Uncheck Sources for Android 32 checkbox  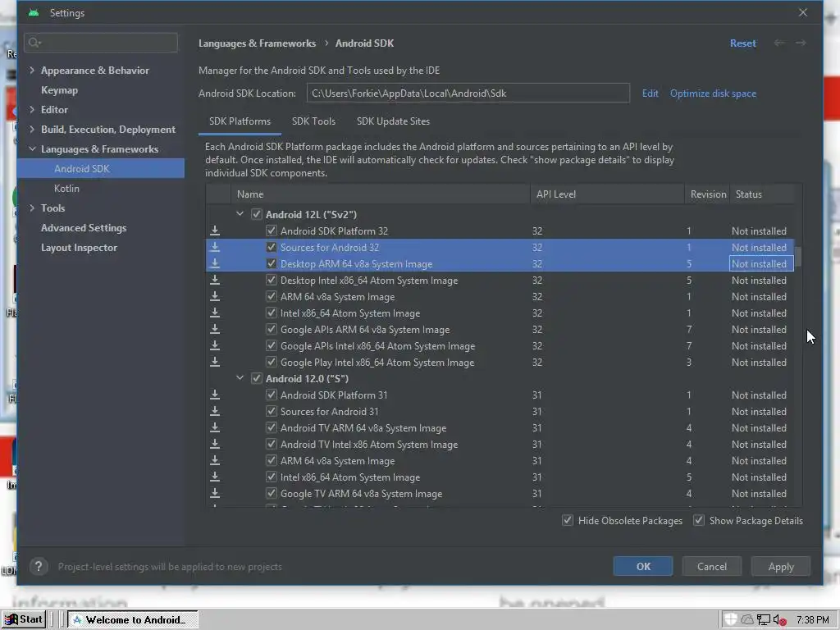click(271, 248)
